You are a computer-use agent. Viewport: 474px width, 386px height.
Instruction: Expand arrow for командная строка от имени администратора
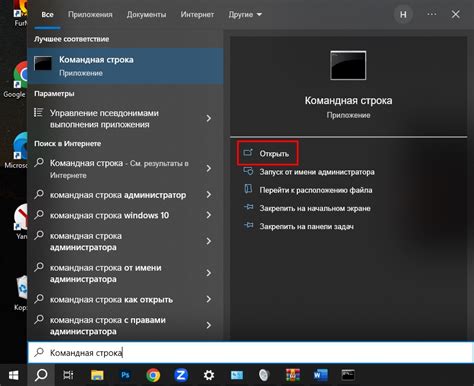[209, 273]
